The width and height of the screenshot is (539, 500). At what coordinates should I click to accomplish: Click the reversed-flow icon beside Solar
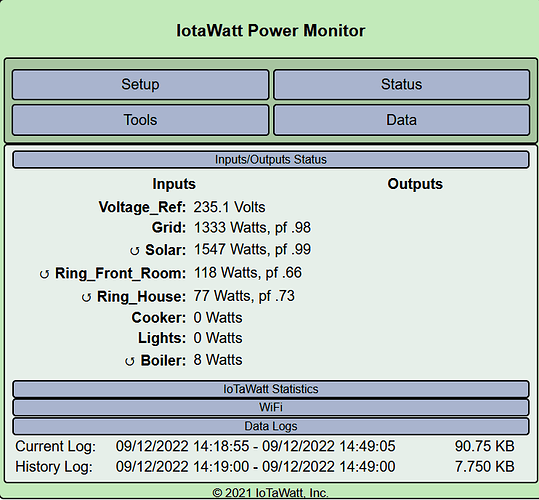[134, 251]
